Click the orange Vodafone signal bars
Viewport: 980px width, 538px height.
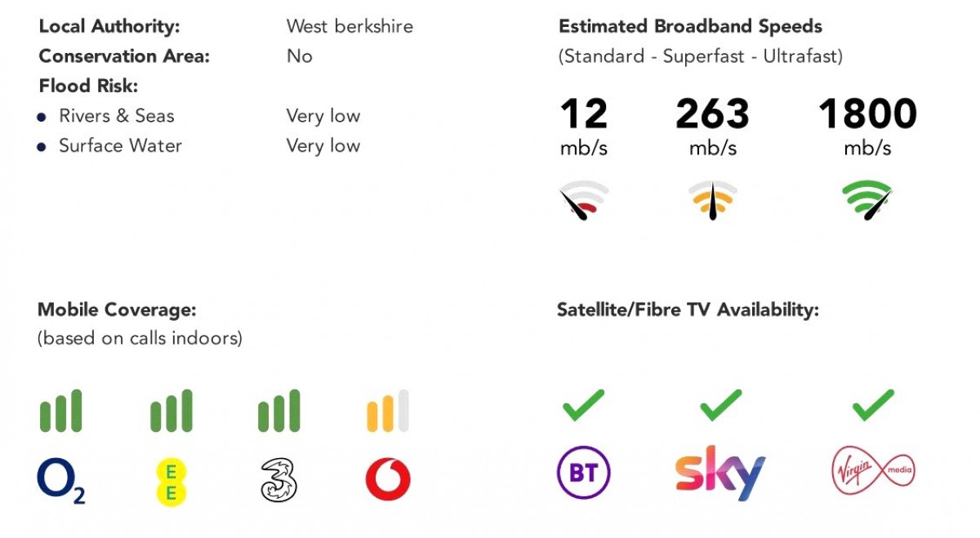click(x=388, y=411)
